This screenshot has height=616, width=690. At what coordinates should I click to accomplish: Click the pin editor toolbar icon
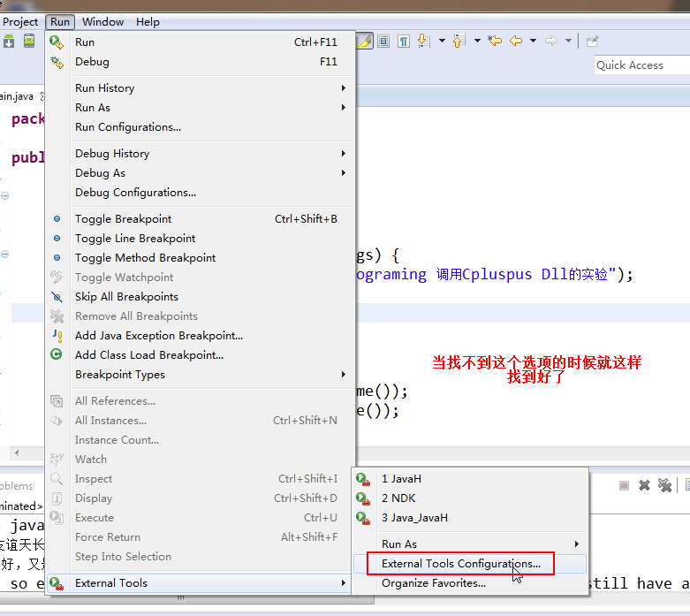coord(592,42)
